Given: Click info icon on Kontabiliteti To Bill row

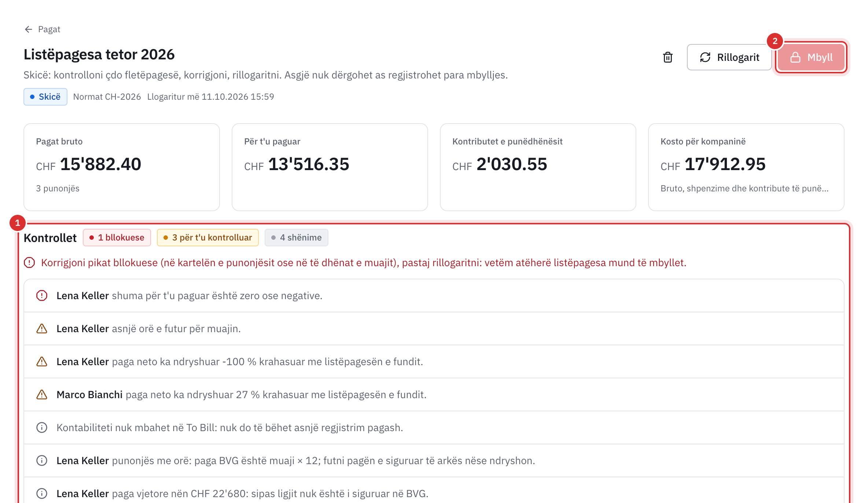Looking at the screenshot, I should click(42, 427).
